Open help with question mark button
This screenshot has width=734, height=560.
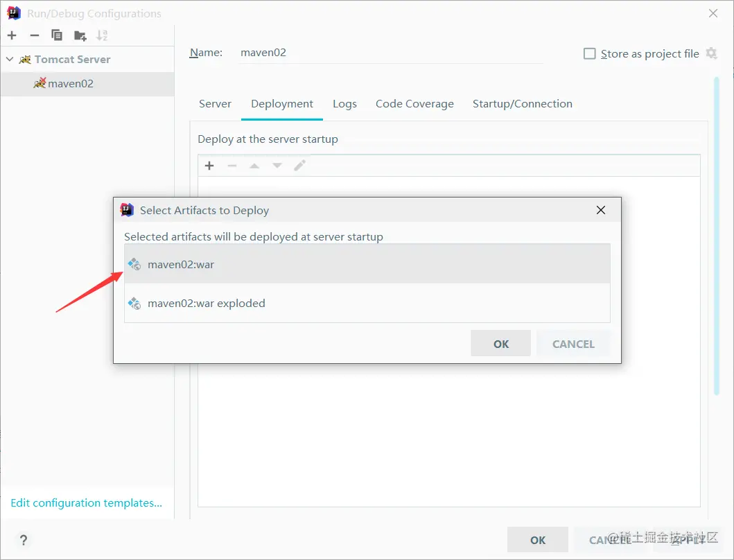click(x=24, y=540)
